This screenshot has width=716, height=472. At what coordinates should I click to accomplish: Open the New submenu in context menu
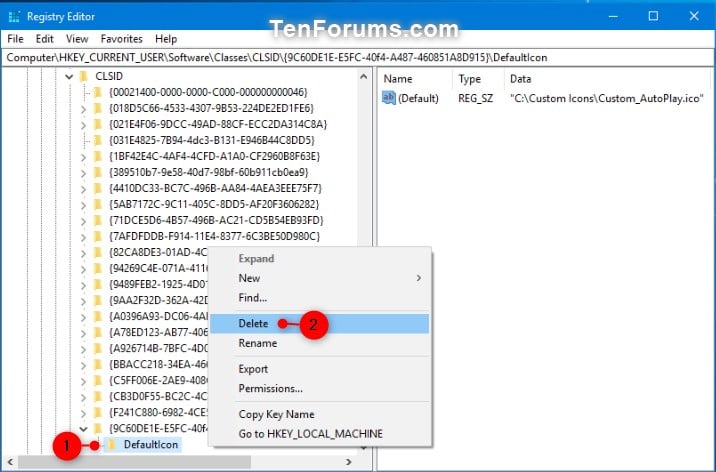point(320,278)
